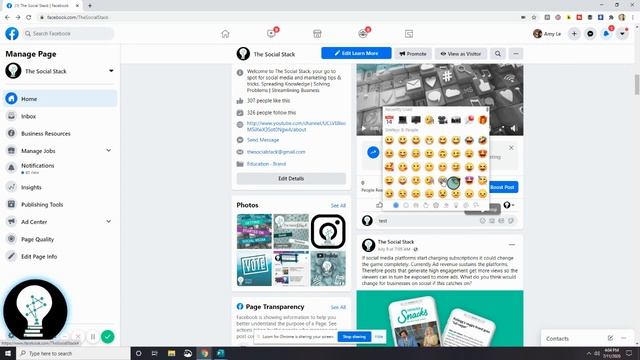Click the camera photo icon in comment box

492,221
